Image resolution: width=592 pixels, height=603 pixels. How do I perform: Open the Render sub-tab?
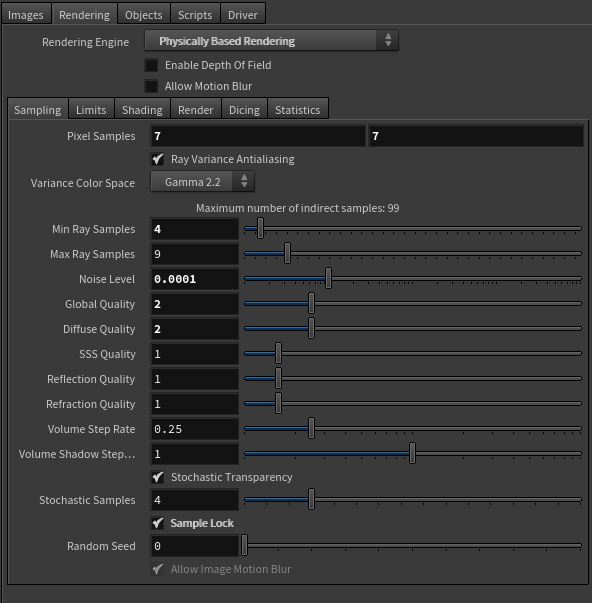pyautogui.click(x=195, y=110)
